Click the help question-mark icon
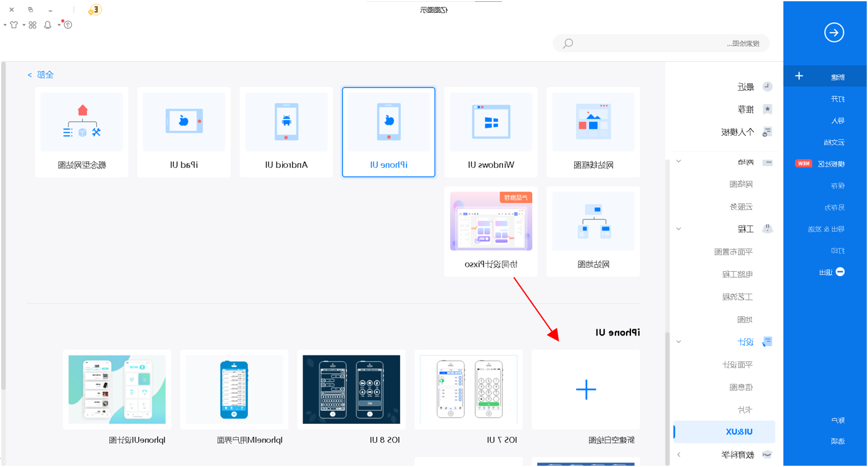Image resolution: width=868 pixels, height=467 pixels. point(68,25)
